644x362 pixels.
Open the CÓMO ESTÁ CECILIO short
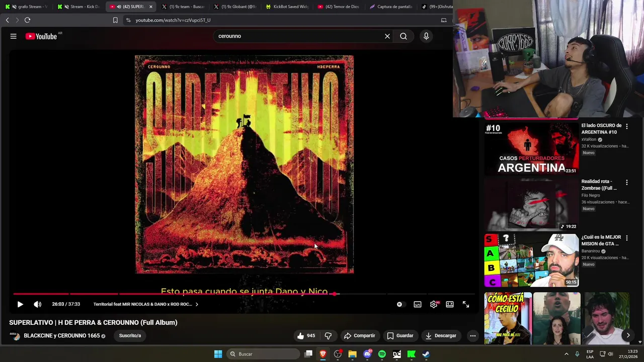coord(508,318)
